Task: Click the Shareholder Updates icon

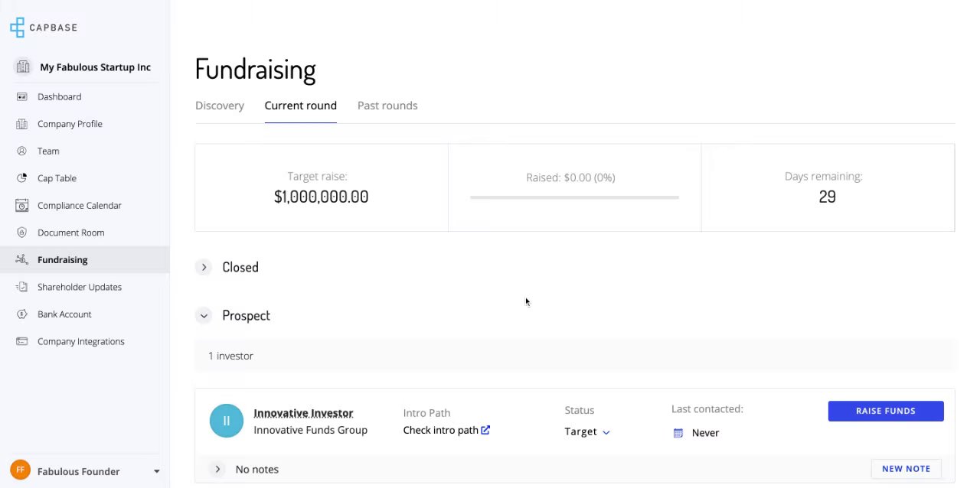Action: coord(22,287)
